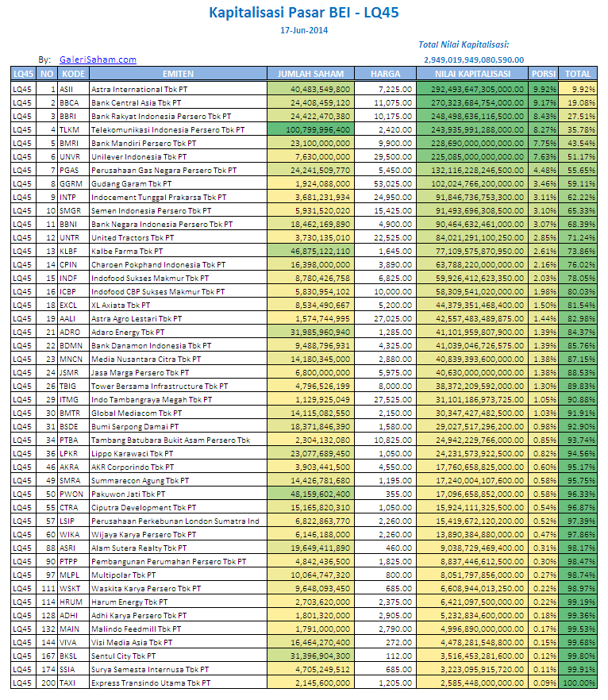Select the EMITEN column header

click(178, 74)
